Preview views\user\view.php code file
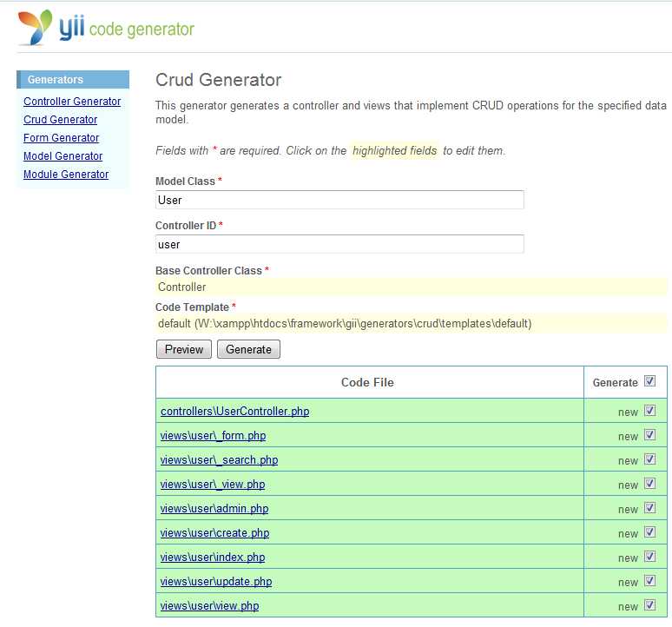 pos(209,606)
